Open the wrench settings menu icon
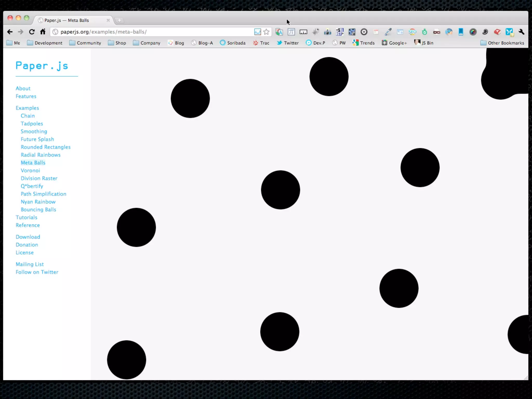Screen dimensions: 532x399 (x=521, y=32)
